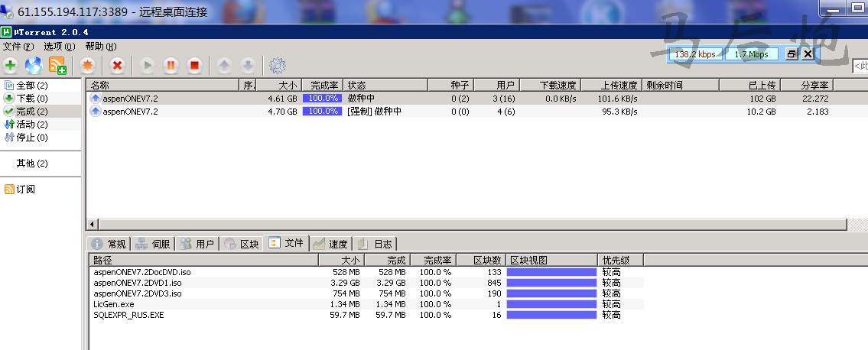Click the red X Remove torrent icon
This screenshot has width=868, height=350.
click(x=117, y=66)
